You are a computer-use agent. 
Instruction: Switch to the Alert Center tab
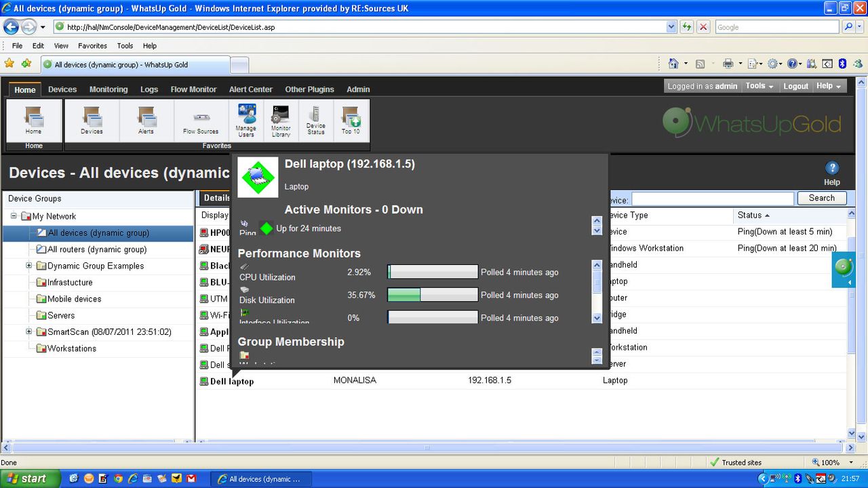[251, 89]
